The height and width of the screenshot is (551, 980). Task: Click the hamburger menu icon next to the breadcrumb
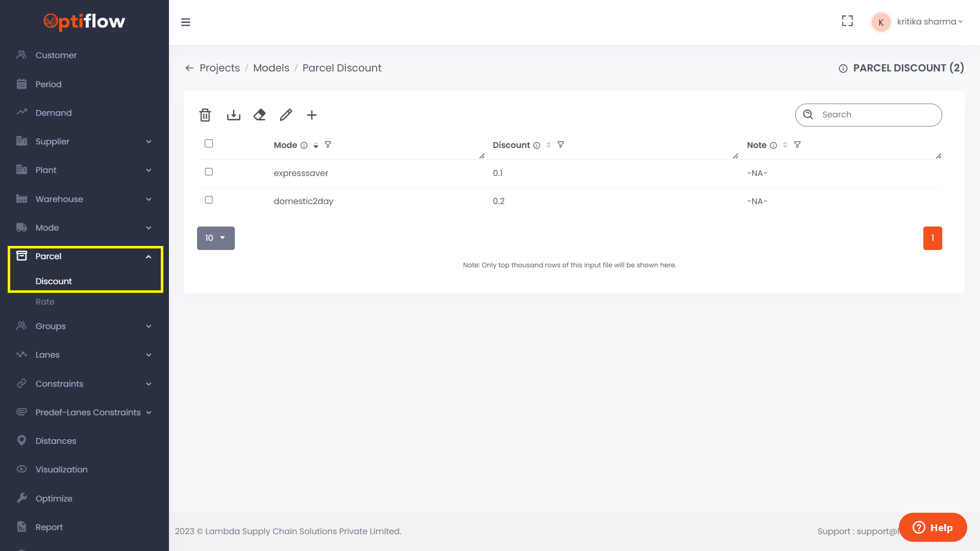(186, 22)
